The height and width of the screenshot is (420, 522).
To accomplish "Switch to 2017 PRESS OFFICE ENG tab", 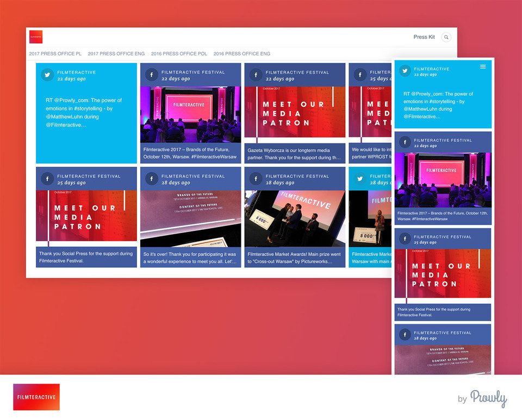I will (x=116, y=54).
